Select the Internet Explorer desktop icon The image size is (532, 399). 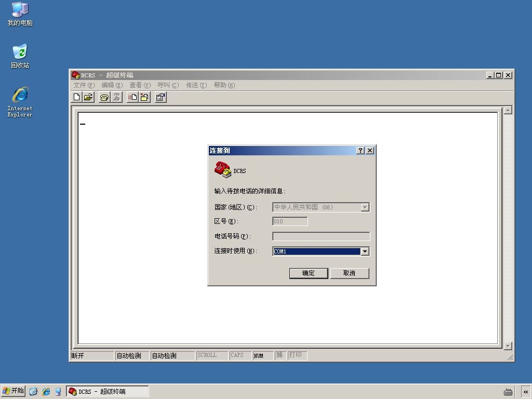coord(20,102)
